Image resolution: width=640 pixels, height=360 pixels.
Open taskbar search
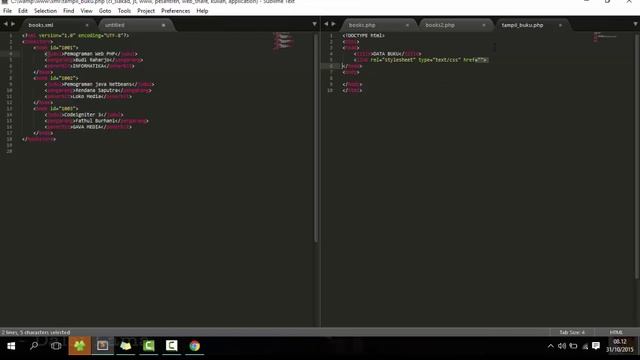click(x=34, y=346)
